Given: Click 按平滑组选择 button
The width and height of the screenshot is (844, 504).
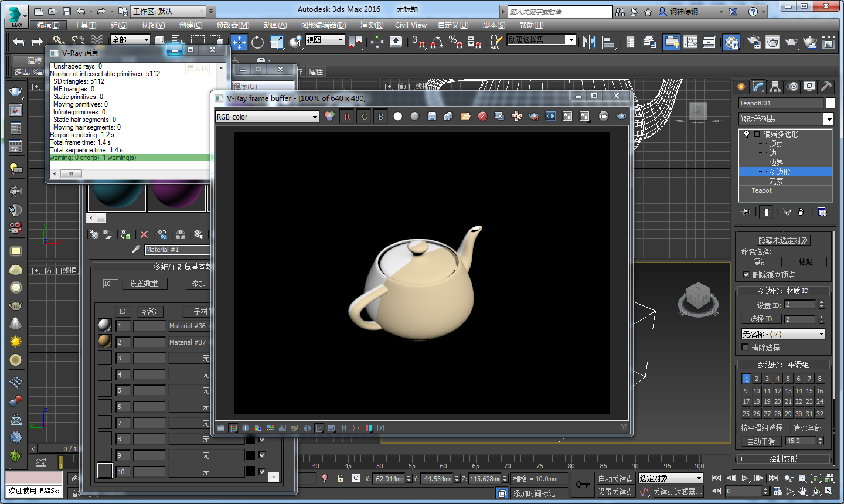Looking at the screenshot, I should coord(761,428).
